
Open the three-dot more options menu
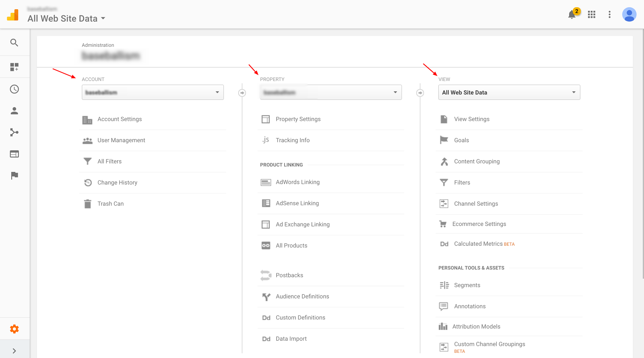[x=609, y=15]
